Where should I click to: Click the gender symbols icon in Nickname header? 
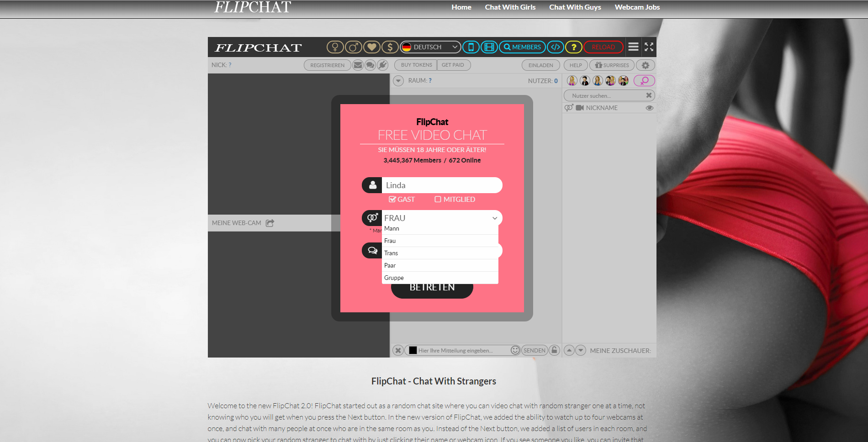(x=569, y=108)
